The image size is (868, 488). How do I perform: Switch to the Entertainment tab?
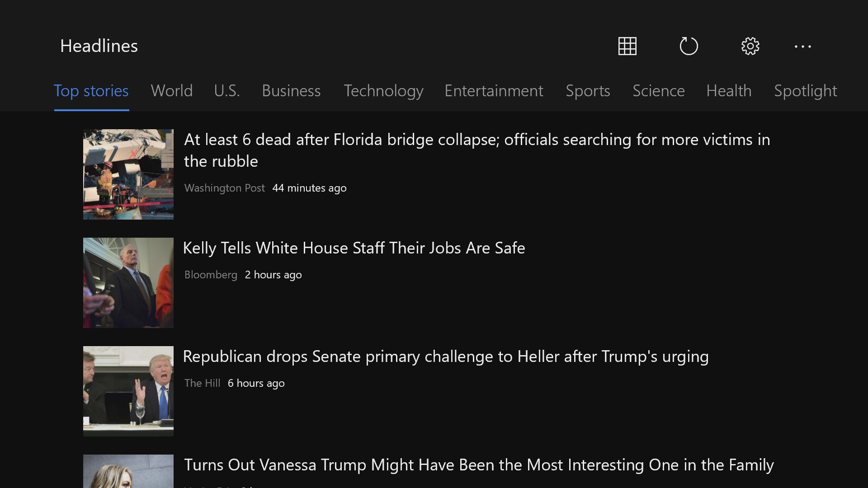point(494,91)
